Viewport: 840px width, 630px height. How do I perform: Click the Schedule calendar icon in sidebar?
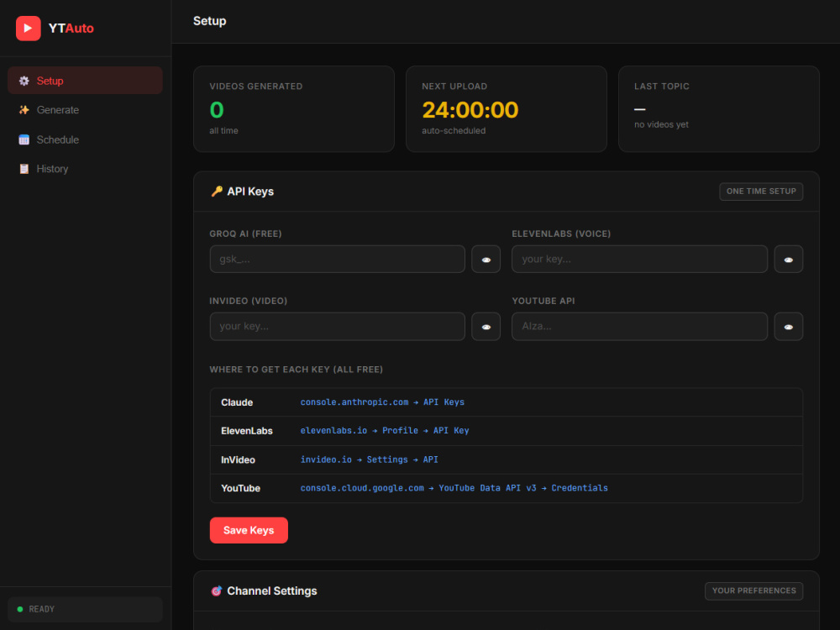tap(24, 139)
